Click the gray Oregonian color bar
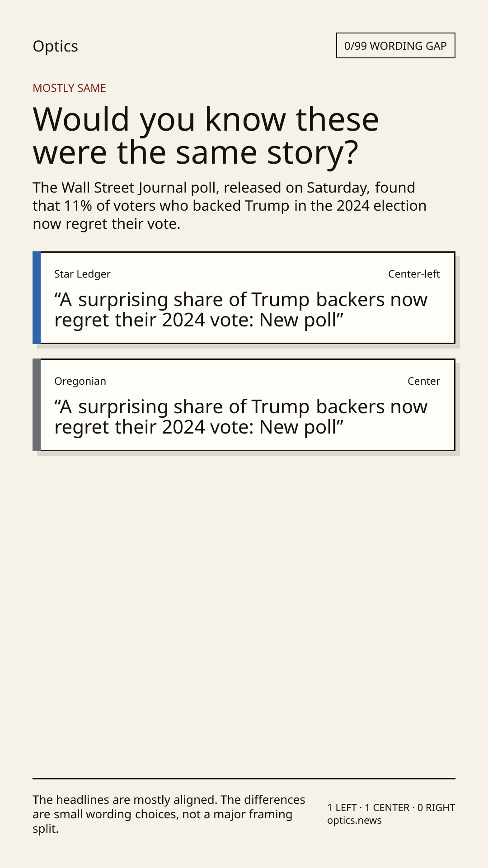 pos(37,405)
